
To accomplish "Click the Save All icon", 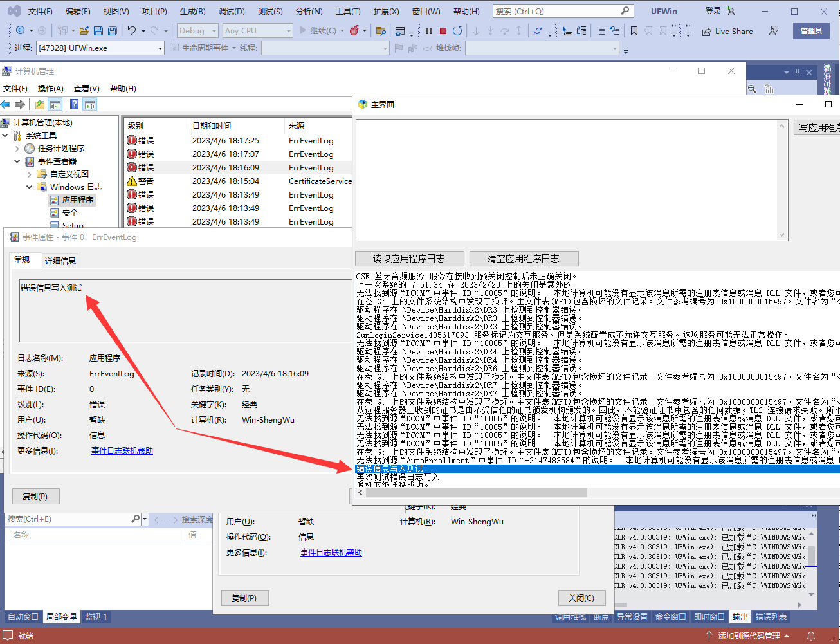I will point(112,31).
